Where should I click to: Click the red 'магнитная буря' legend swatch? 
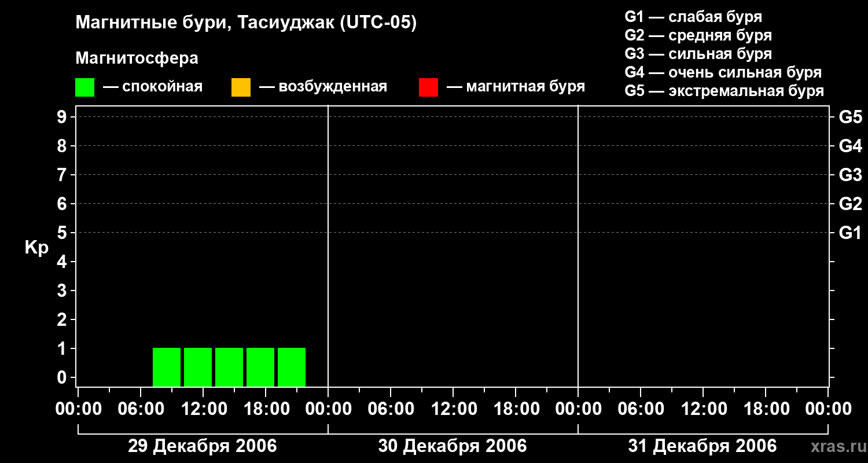[x=428, y=87]
